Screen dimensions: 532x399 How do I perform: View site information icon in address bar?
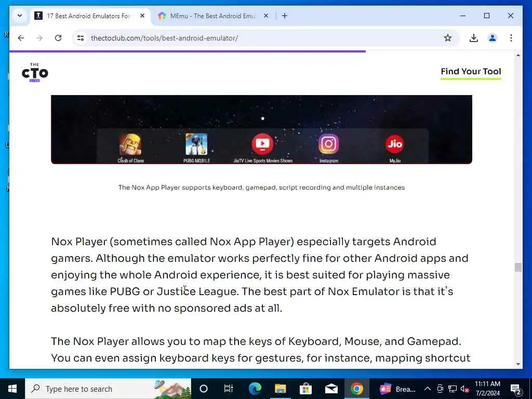tap(81, 38)
